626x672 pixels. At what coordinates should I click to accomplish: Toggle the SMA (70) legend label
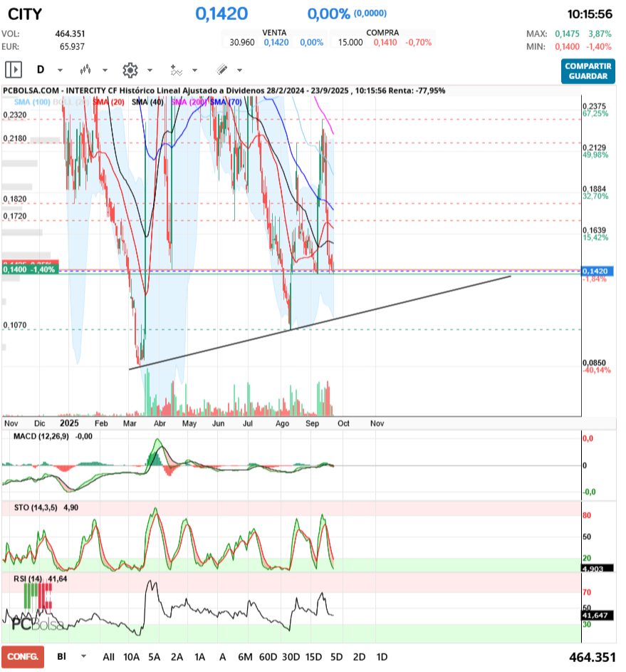(226, 102)
